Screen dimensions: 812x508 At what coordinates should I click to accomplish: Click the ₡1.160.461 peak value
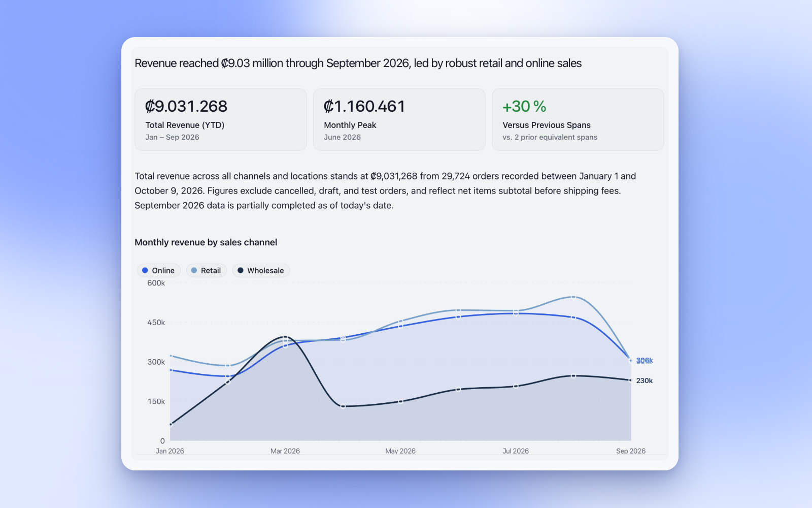(364, 106)
